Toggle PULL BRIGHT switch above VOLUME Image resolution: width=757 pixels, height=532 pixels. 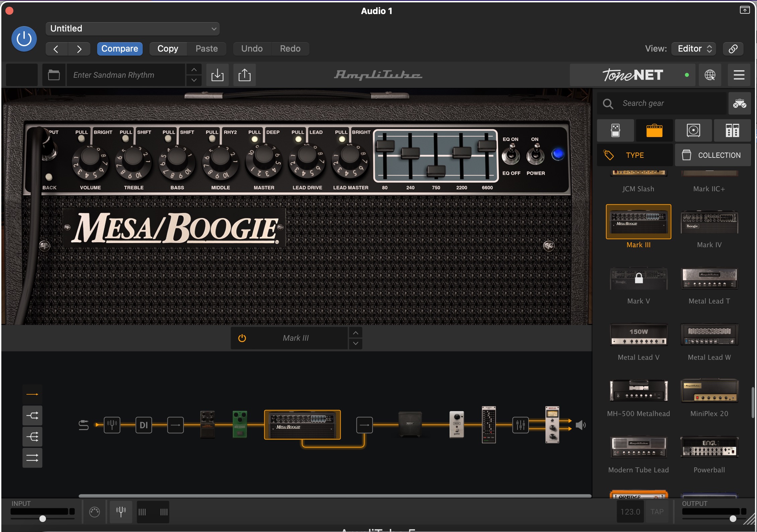[81, 138]
